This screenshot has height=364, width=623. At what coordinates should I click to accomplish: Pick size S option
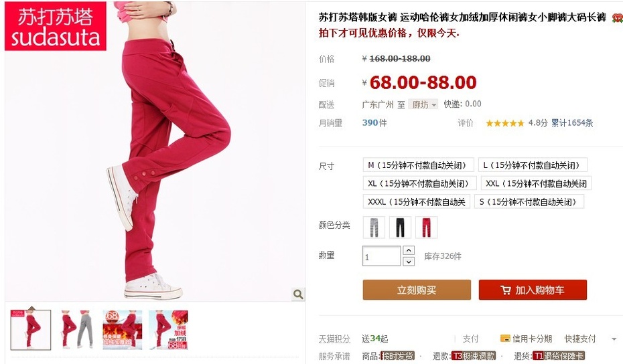529,201
